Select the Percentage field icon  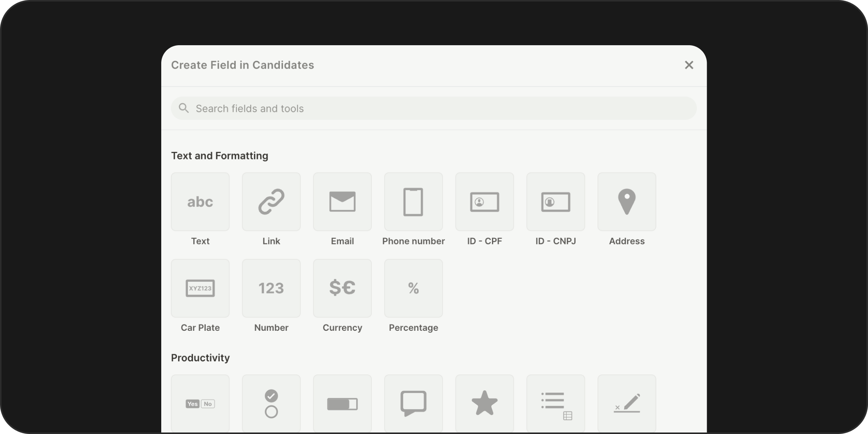[x=413, y=288]
